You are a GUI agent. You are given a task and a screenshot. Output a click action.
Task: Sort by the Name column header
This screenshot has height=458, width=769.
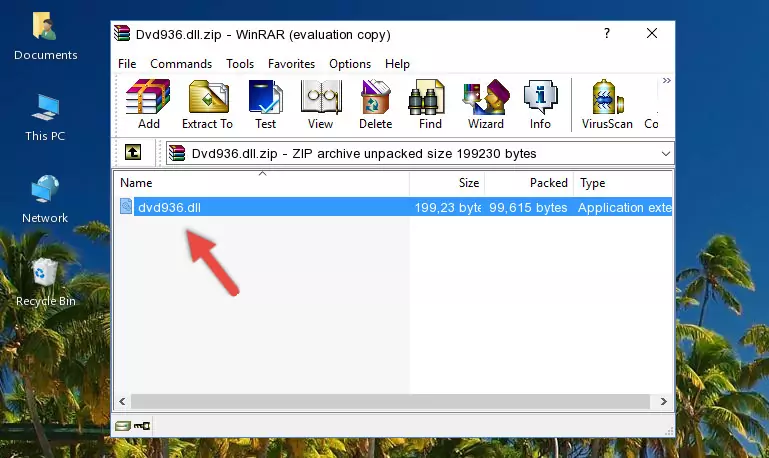point(262,183)
